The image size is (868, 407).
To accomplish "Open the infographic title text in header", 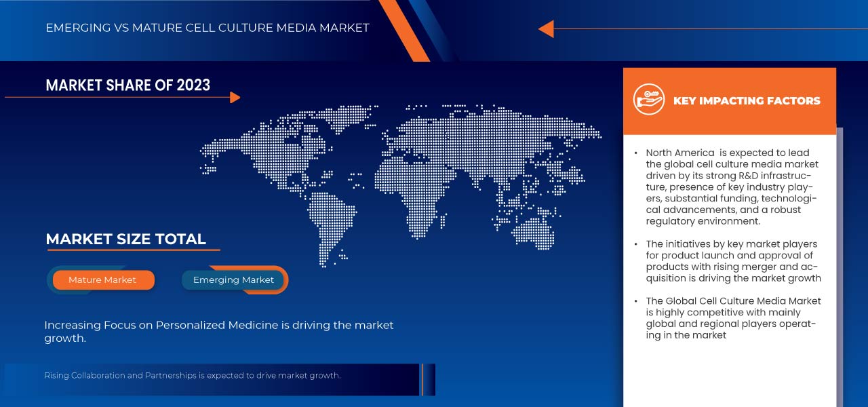I will click(x=208, y=28).
